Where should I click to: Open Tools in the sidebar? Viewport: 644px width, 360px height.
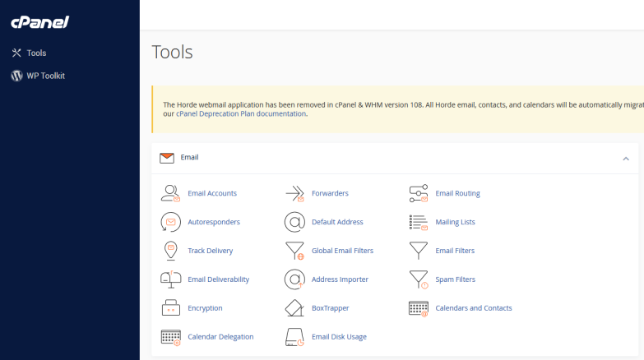coord(36,53)
